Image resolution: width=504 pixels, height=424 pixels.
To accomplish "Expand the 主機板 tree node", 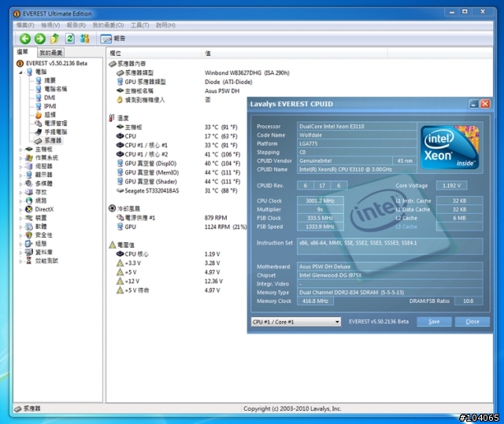I will pos(21,149).
